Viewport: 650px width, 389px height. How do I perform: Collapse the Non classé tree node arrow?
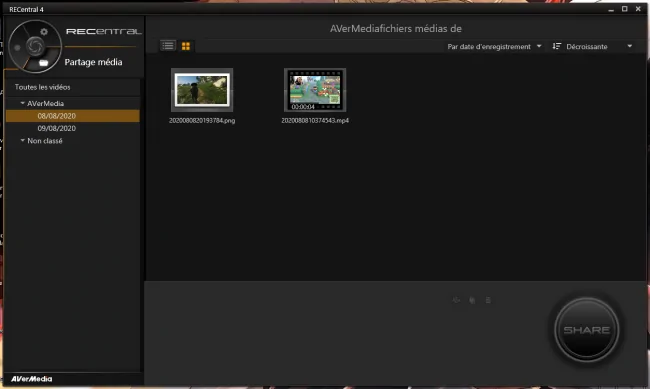click(22, 140)
